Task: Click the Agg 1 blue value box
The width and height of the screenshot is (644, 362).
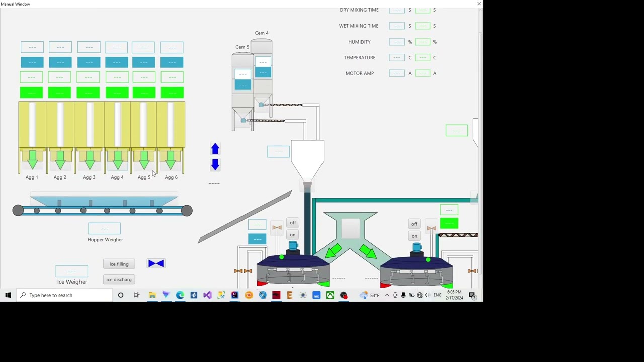Action: point(32,62)
